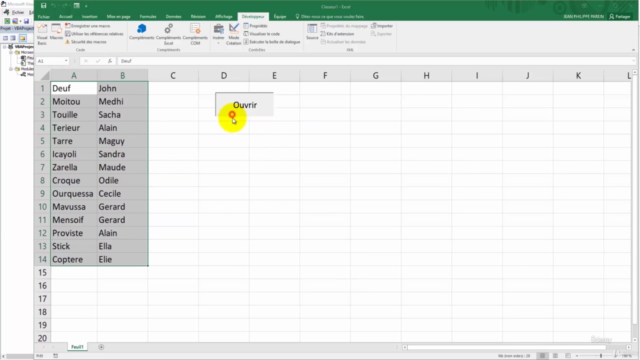Switch to the Révision tab

point(198,17)
